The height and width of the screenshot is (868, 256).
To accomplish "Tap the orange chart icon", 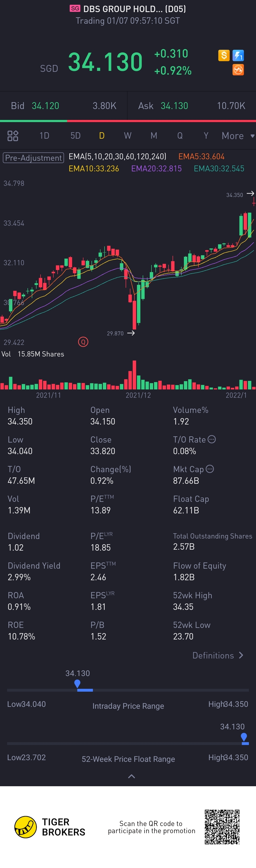I will [x=238, y=70].
